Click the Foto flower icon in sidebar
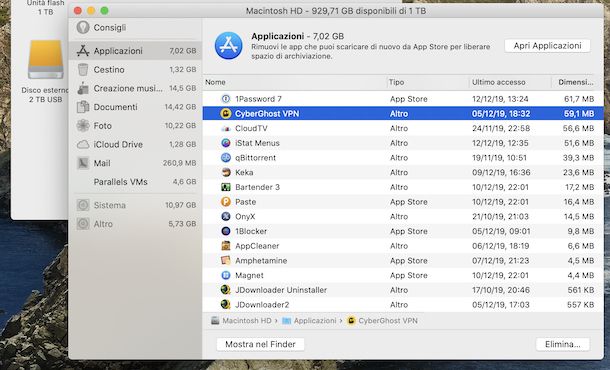This screenshot has height=370, width=610. pos(83,126)
